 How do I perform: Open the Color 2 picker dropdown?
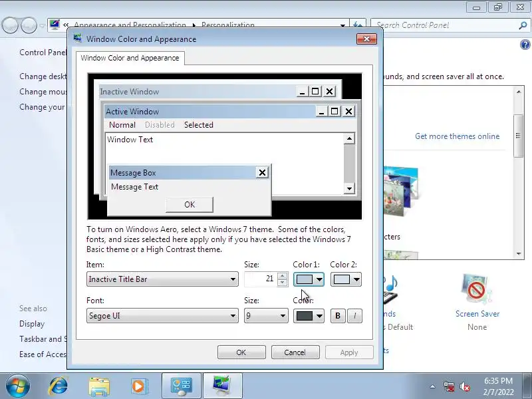point(346,279)
